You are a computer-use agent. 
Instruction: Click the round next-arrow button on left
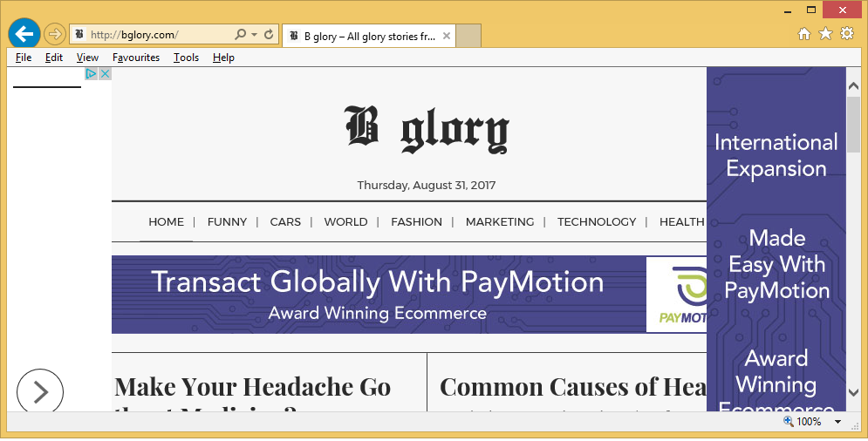coord(40,392)
